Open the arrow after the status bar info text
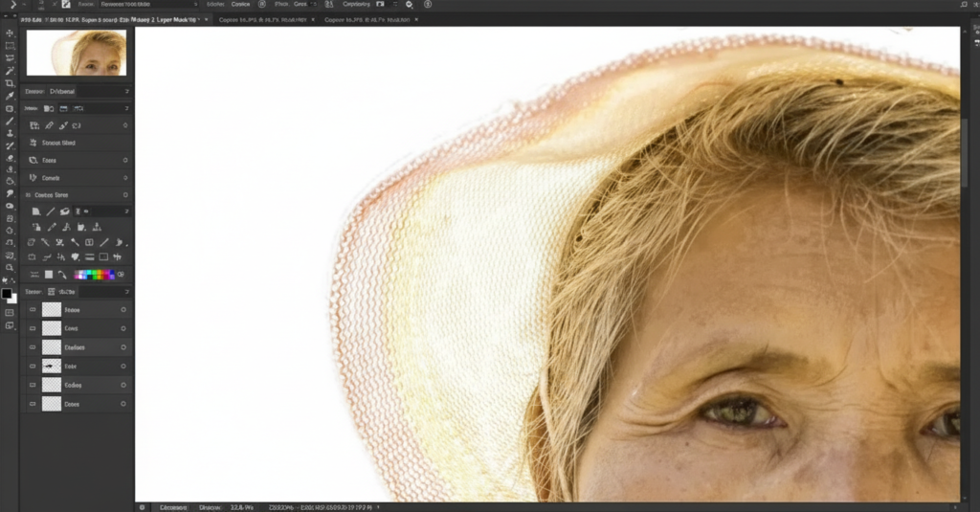Viewport: 980px width, 512px height. point(378,507)
